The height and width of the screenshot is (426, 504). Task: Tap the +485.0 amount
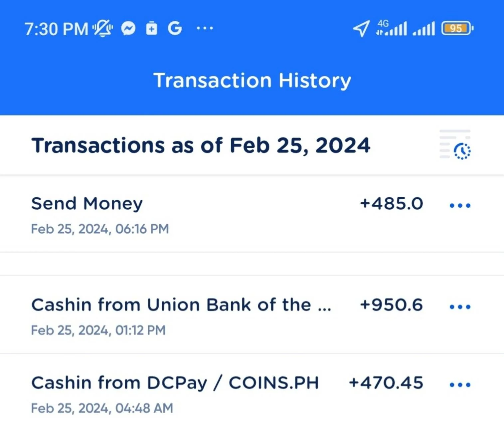(392, 203)
